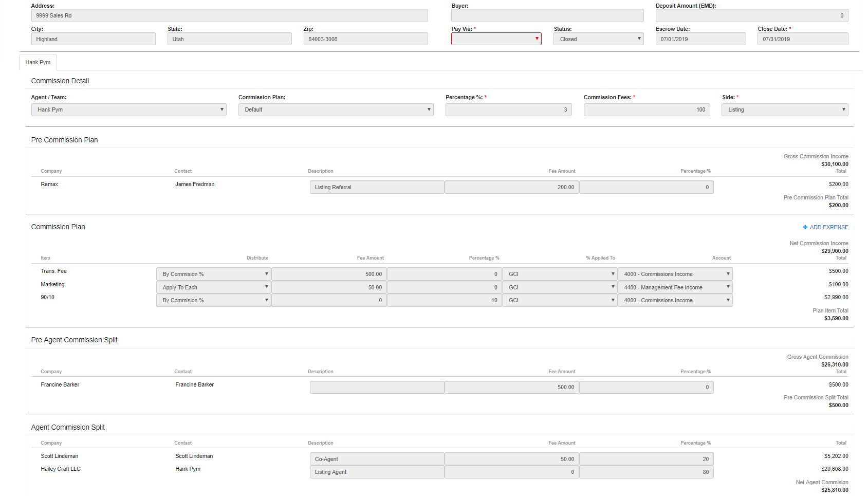Click the Deposit Amount (EMD) field
Screen dimensions: 868x496
[x=751, y=15]
